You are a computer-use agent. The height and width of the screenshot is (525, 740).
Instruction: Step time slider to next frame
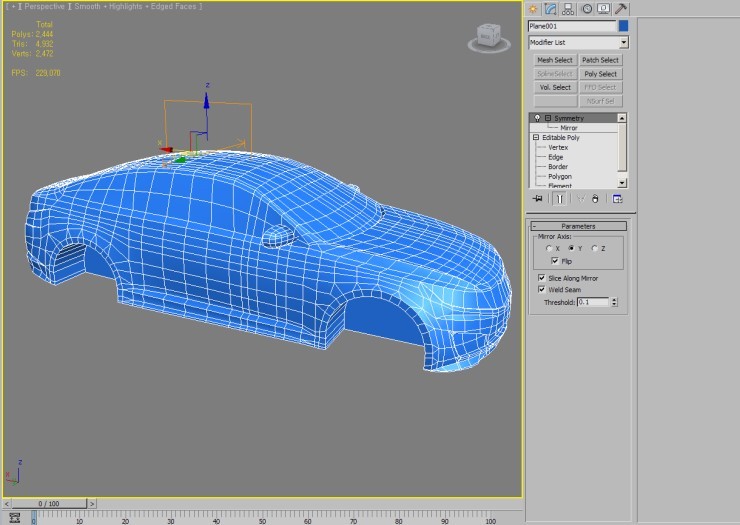tap(92, 504)
